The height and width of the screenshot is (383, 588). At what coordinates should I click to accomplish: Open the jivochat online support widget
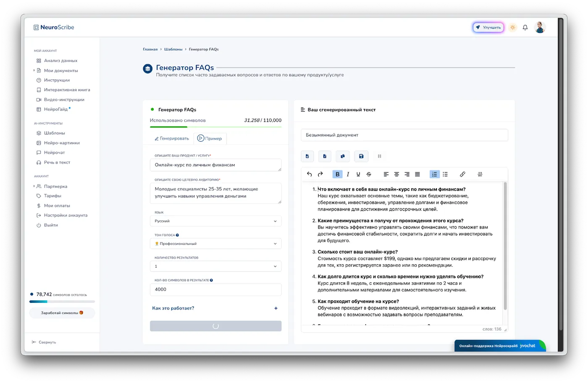(x=500, y=346)
